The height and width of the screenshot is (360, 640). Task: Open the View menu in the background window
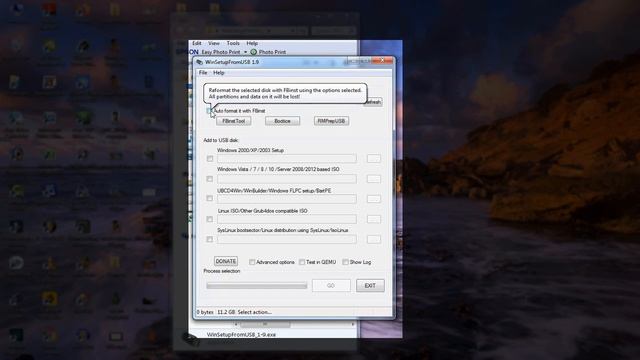[213, 43]
